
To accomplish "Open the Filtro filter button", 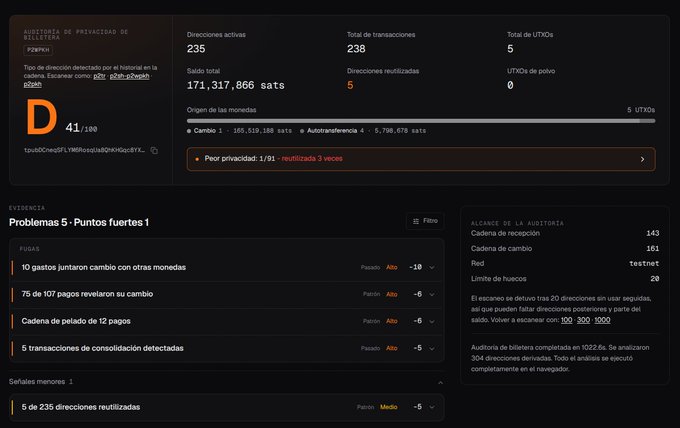I will [425, 221].
